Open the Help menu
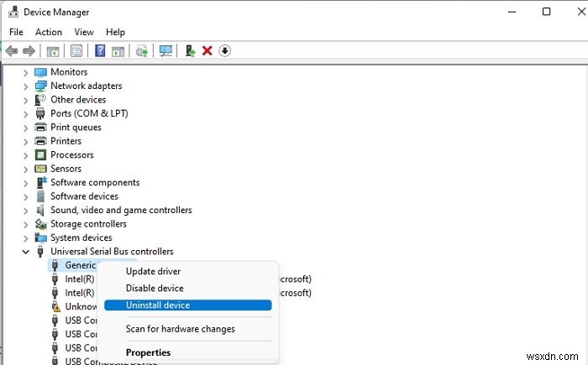The image size is (588, 365). coord(115,32)
